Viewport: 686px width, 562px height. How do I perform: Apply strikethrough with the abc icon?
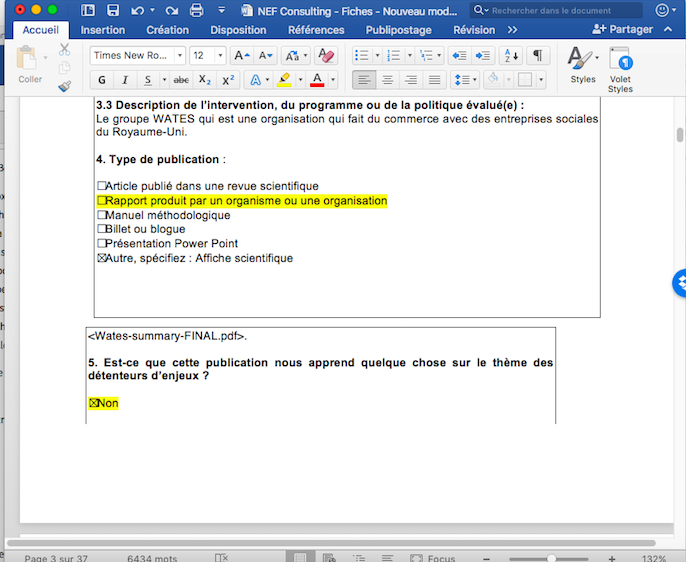click(181, 80)
